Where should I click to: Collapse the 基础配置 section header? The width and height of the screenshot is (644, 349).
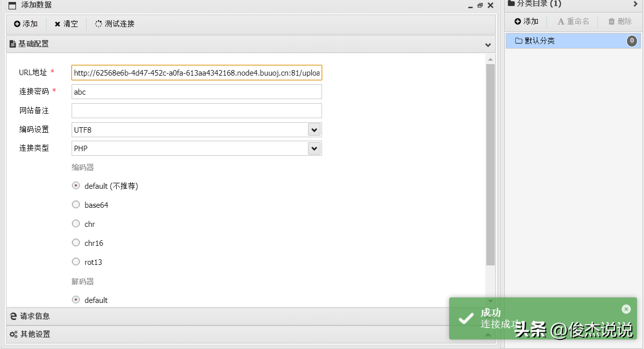(x=250, y=44)
